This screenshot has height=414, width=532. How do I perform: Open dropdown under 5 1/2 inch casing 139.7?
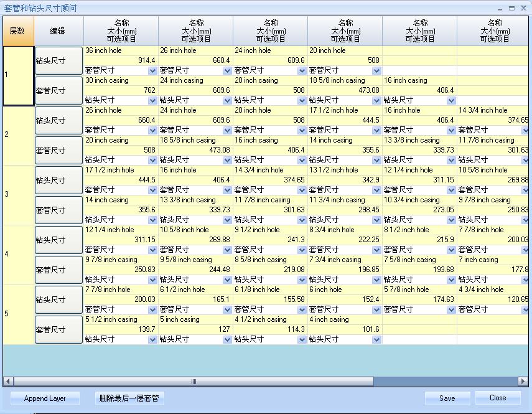152,339
